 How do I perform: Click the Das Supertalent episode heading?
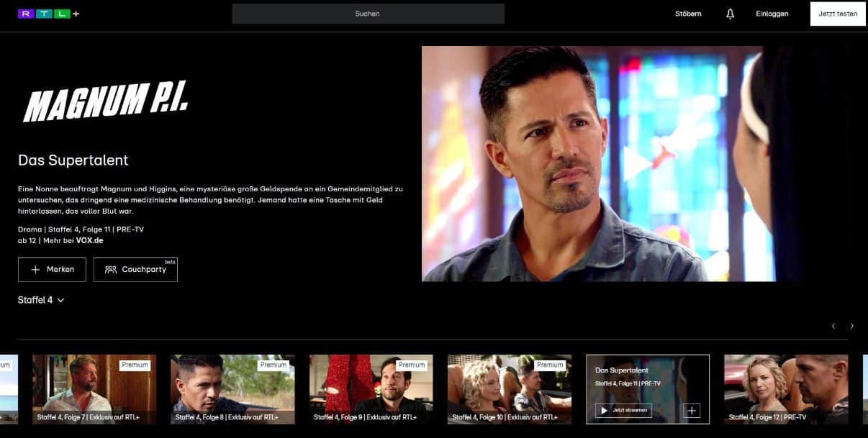click(x=73, y=160)
